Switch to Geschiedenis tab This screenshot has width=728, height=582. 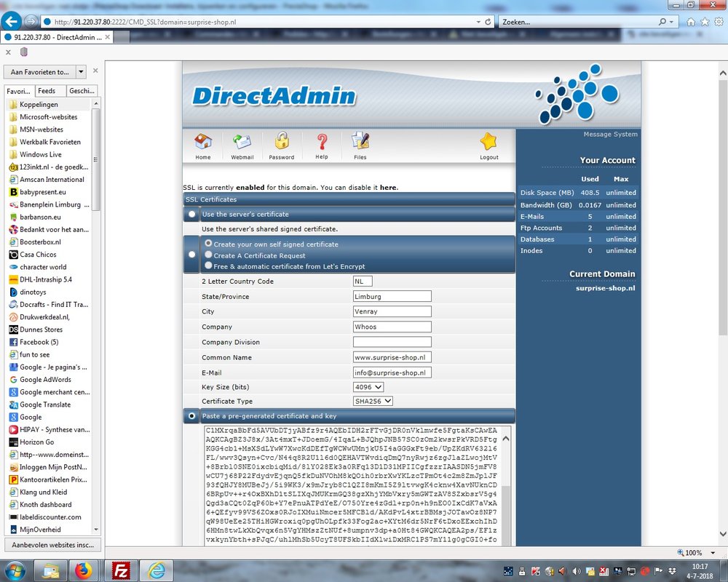(x=82, y=91)
